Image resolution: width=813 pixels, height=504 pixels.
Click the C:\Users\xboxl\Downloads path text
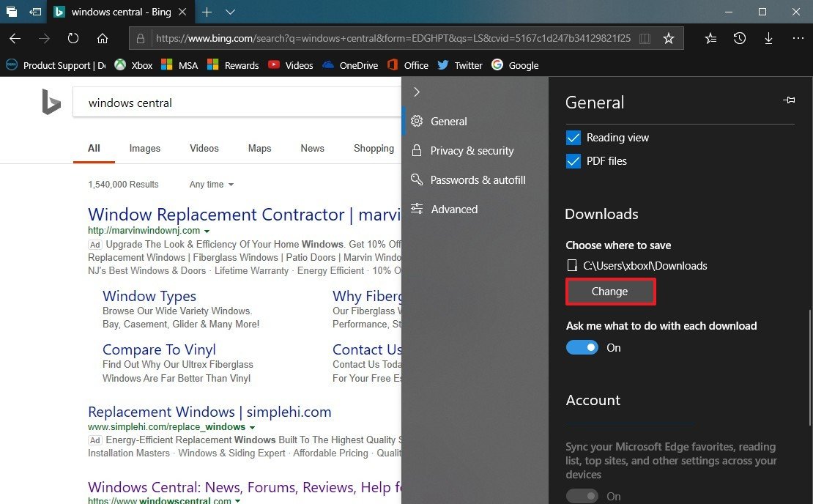tap(645, 266)
